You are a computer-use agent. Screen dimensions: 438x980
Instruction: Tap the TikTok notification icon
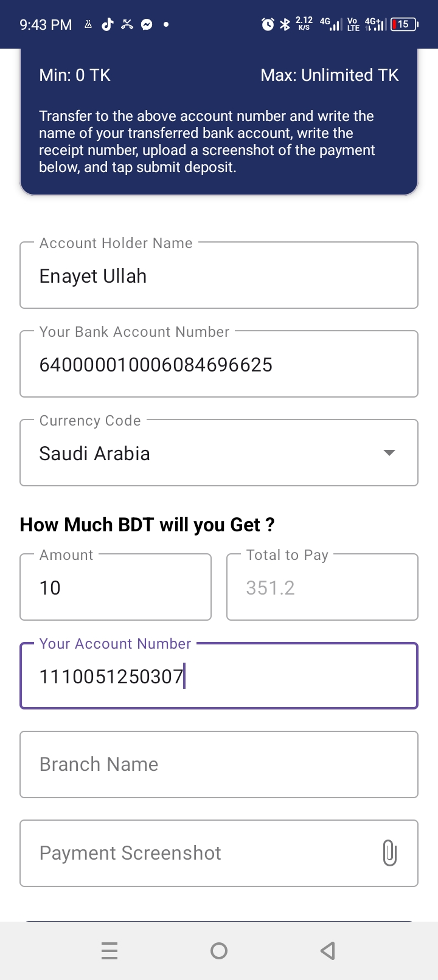(x=108, y=24)
